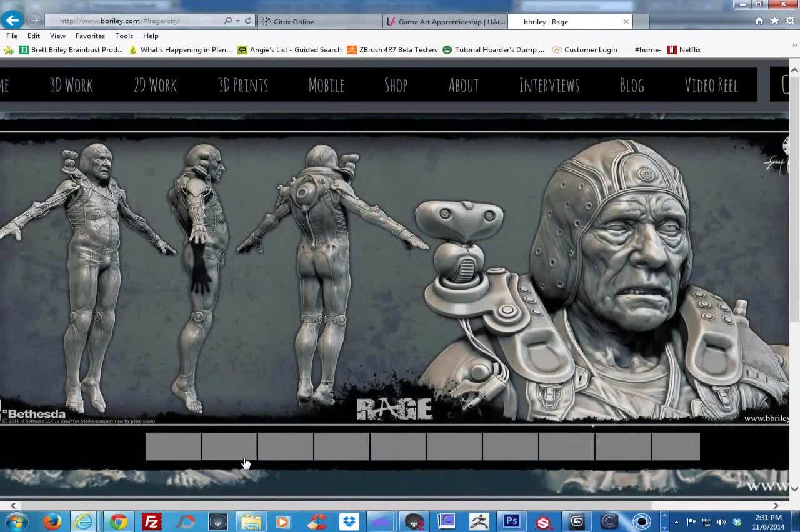Open ZBrush 4R7 Beta Testers favorite
This screenshot has width=800, height=532.
392,50
